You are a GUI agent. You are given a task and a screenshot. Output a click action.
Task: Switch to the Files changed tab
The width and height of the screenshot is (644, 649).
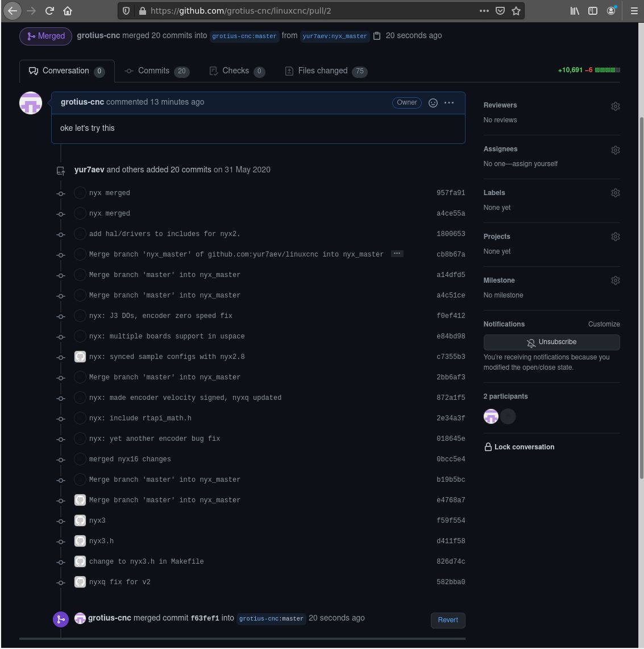pyautogui.click(x=326, y=71)
